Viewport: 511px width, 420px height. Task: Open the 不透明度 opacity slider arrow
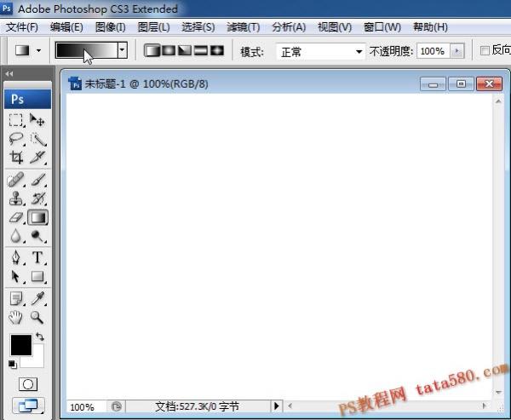click(456, 51)
